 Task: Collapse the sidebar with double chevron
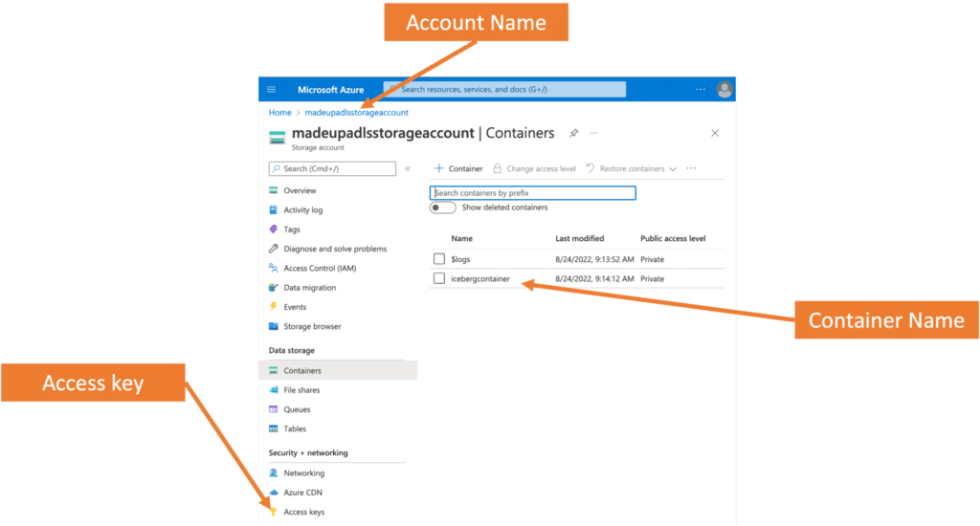click(408, 168)
